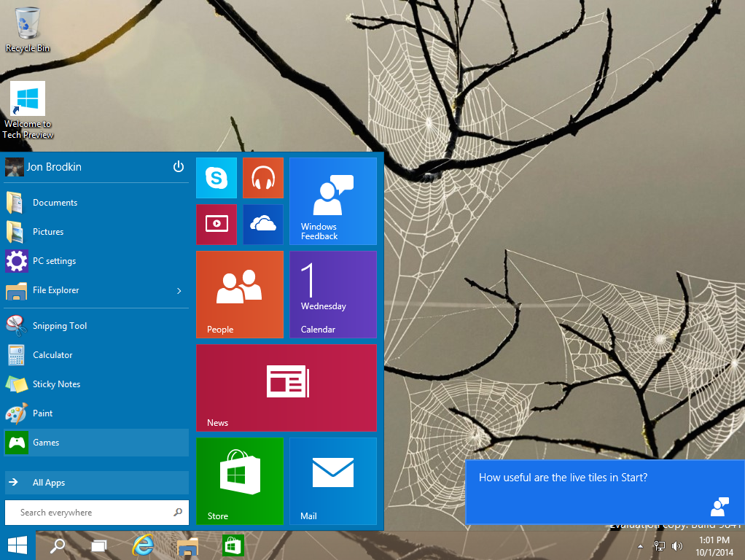Screen dimensions: 745x560
Task: Open the News live tile
Action: click(286, 387)
